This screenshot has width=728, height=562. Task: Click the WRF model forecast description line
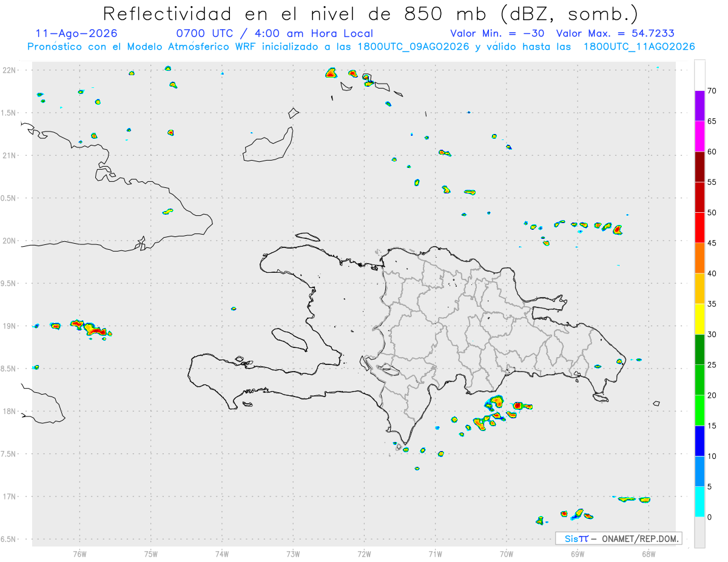(361, 47)
